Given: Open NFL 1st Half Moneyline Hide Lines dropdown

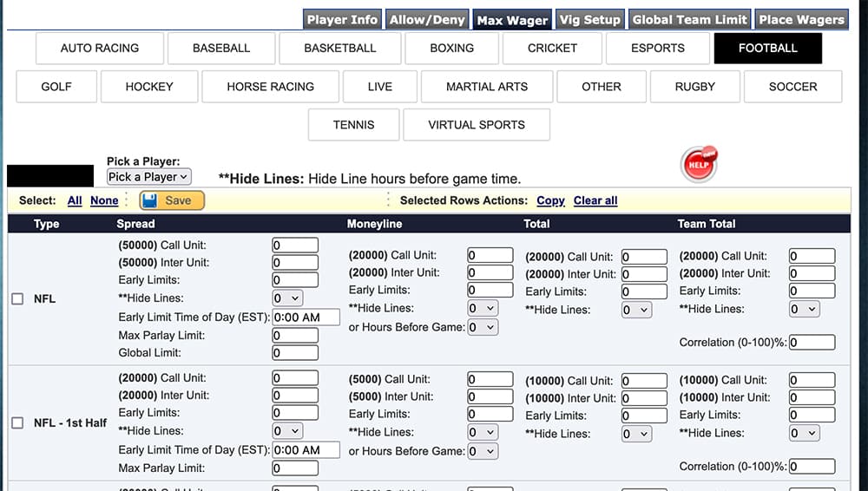Looking at the screenshot, I should [483, 432].
